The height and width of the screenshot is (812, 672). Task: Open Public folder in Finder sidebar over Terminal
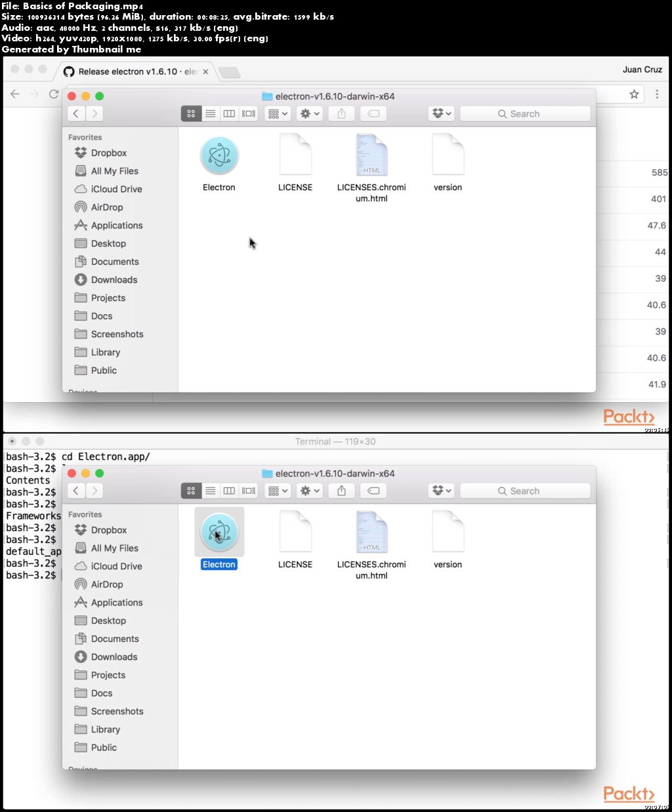point(96,748)
